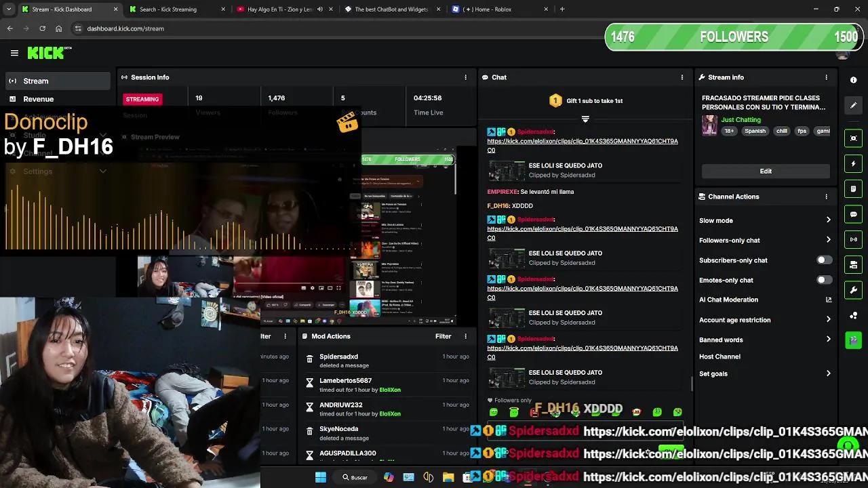Open Windows Start menu

pos(321,477)
